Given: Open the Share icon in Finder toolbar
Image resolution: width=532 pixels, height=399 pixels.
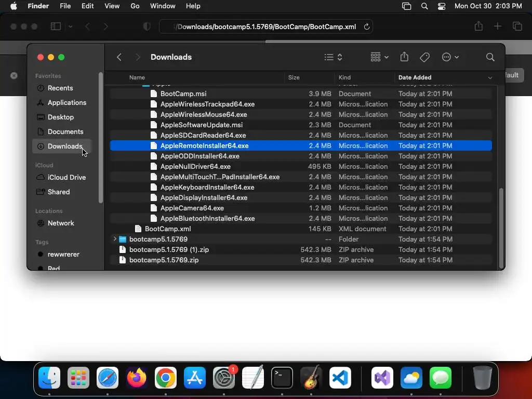Looking at the screenshot, I should coord(404,57).
